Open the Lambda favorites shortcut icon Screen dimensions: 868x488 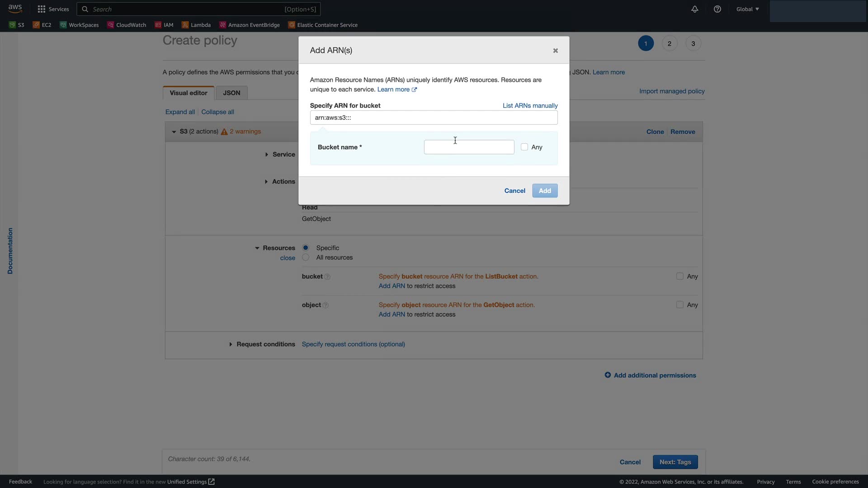tap(185, 25)
